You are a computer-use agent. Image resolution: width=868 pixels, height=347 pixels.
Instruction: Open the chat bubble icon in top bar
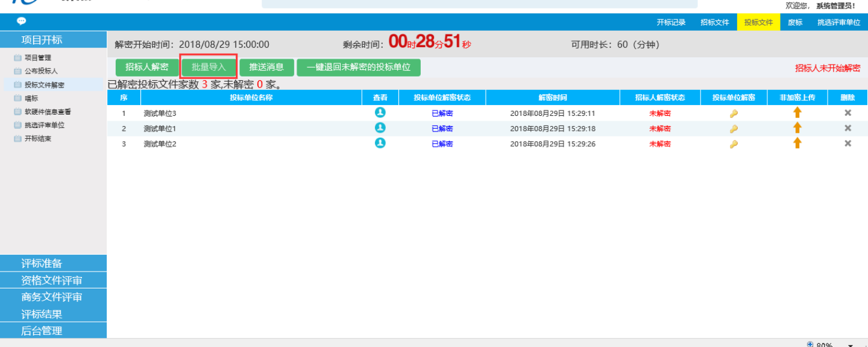coord(22,21)
